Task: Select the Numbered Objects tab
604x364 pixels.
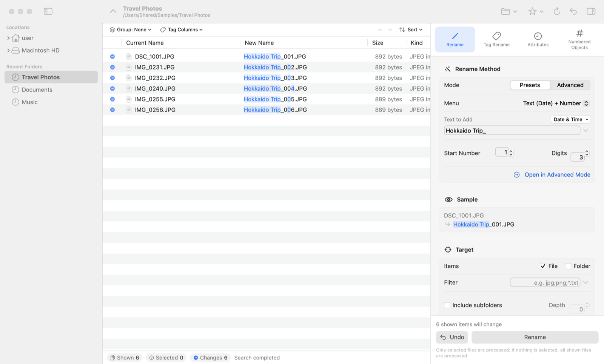Action: pos(579,39)
